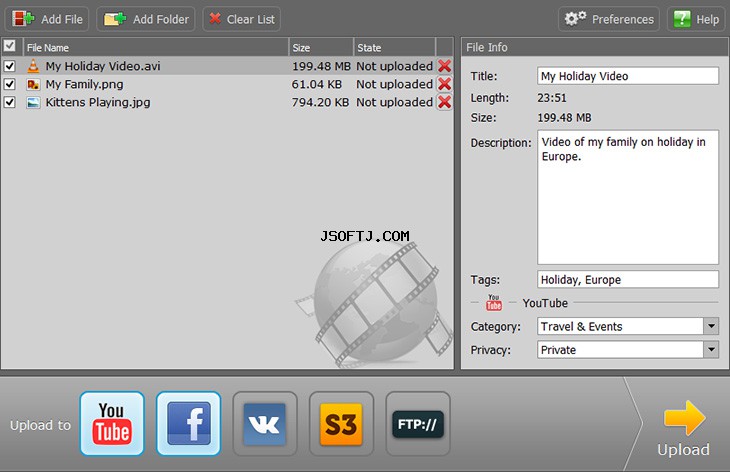Image resolution: width=730 pixels, height=472 pixels.
Task: Click the 794.20 KB size cell
Action: click(320, 102)
